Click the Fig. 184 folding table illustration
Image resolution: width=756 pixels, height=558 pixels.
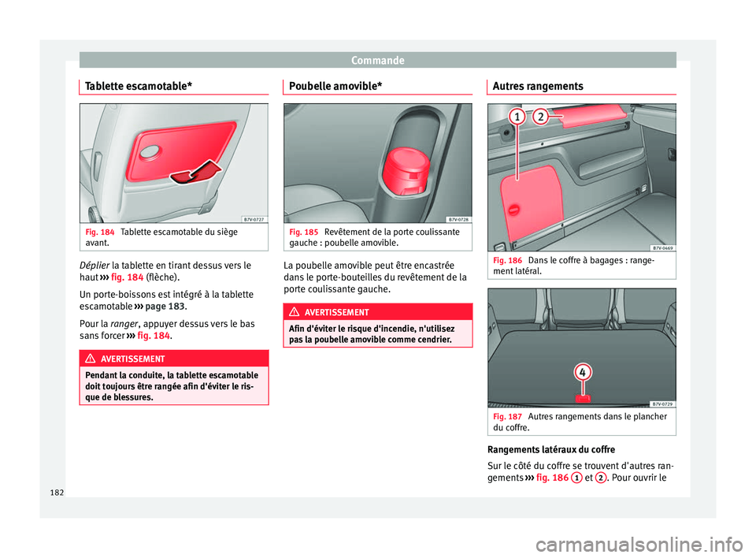tap(174, 163)
